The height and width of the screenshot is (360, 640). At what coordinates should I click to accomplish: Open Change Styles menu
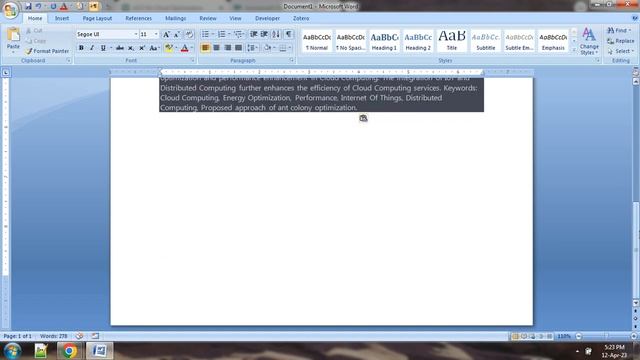[x=589, y=41]
